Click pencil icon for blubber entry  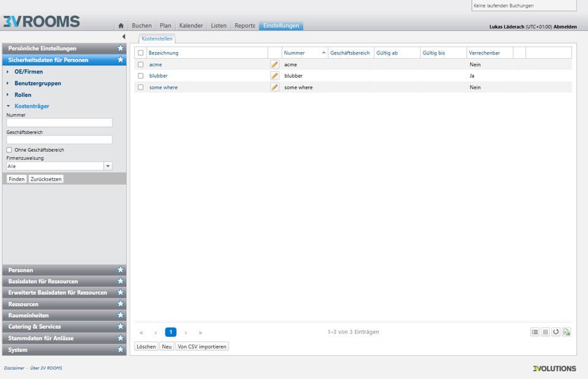pyautogui.click(x=274, y=76)
